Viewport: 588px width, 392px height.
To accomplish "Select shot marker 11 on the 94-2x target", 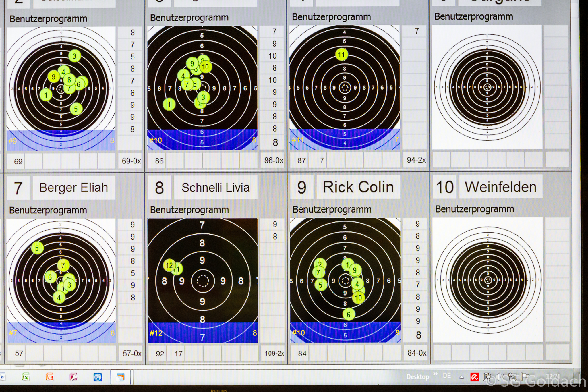I will click(341, 55).
